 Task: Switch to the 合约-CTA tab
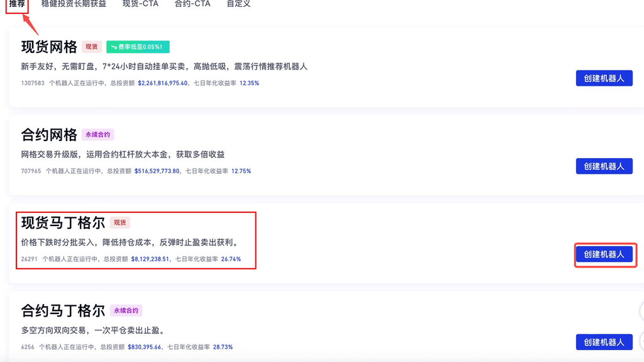point(192,4)
